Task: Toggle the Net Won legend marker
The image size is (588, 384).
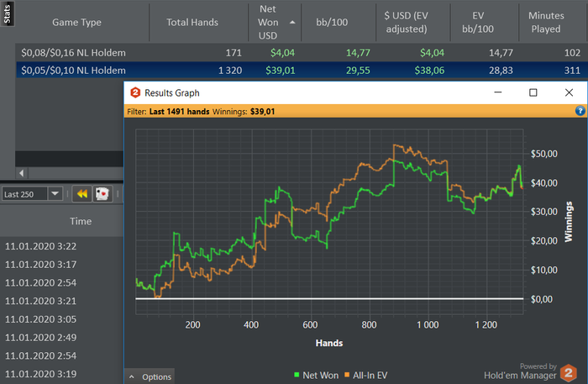Action: 297,375
